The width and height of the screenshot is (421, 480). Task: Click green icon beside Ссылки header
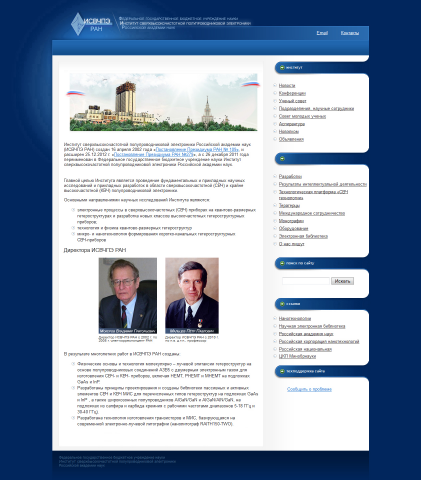coord(282,304)
